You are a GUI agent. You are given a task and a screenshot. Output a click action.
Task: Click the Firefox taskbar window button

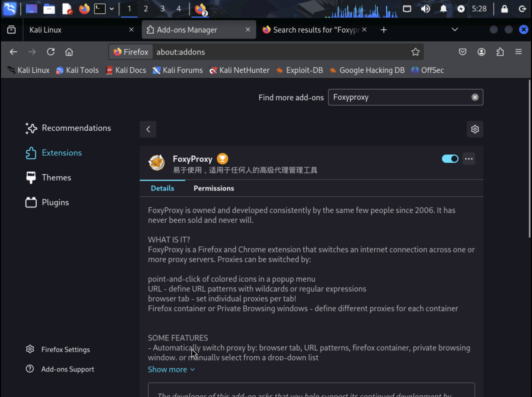tap(201, 9)
